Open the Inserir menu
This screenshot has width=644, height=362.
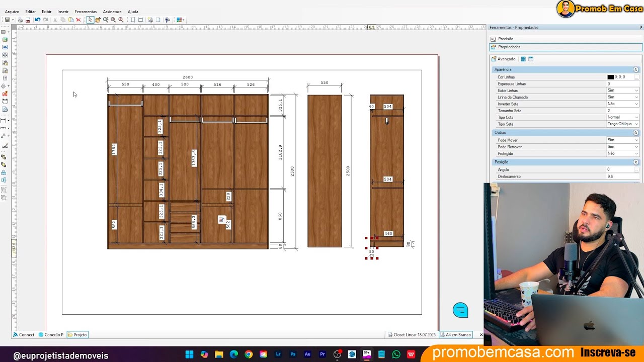point(63,12)
